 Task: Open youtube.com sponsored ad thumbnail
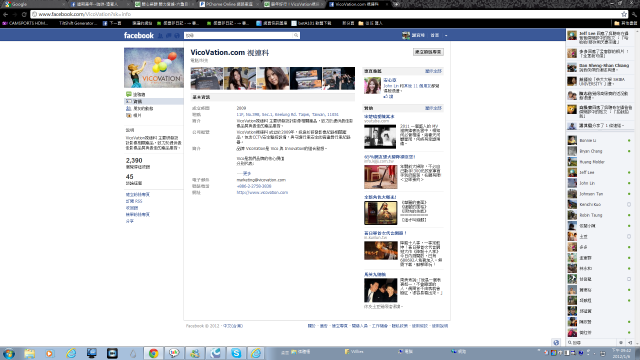pos(380,136)
